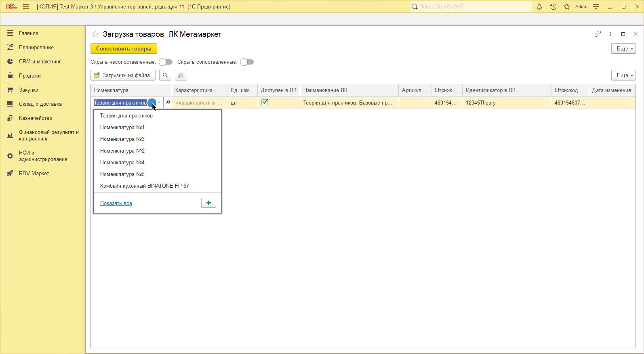The width and height of the screenshot is (644, 354).
Task: Open the lower Еще dropdown above table
Action: 623,75
